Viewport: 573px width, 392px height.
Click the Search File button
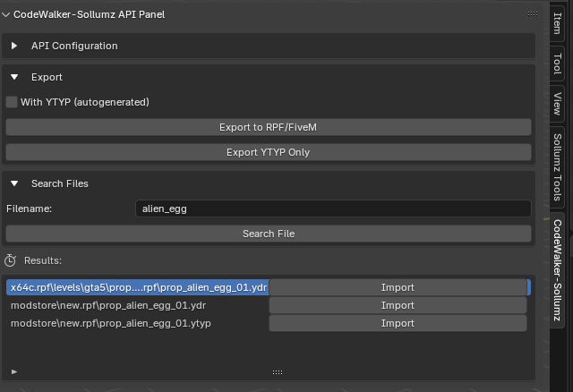tap(269, 234)
